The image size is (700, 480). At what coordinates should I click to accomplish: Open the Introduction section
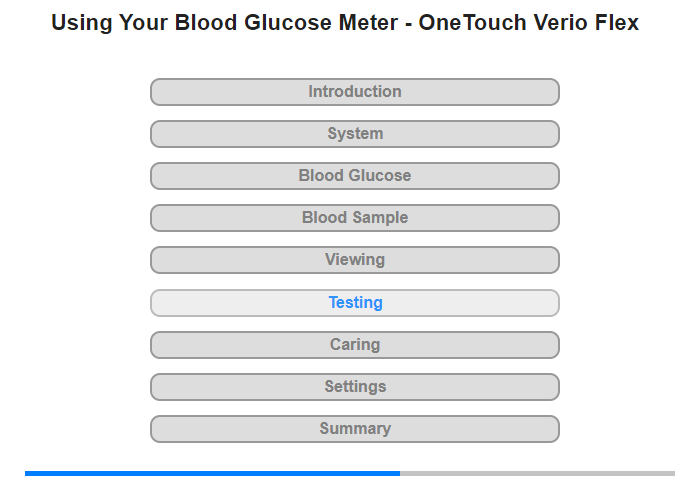coord(354,92)
